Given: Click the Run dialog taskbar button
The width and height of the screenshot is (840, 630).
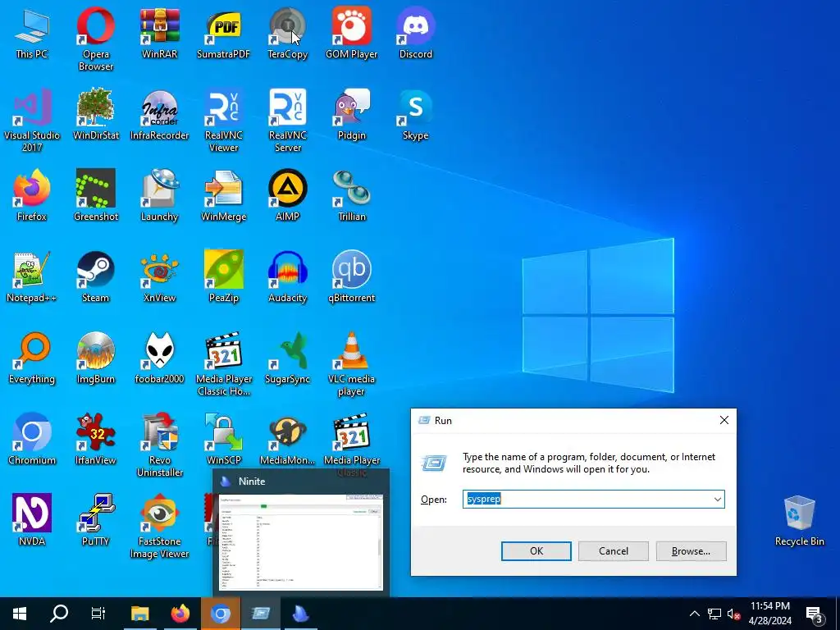Looking at the screenshot, I should point(261,614).
